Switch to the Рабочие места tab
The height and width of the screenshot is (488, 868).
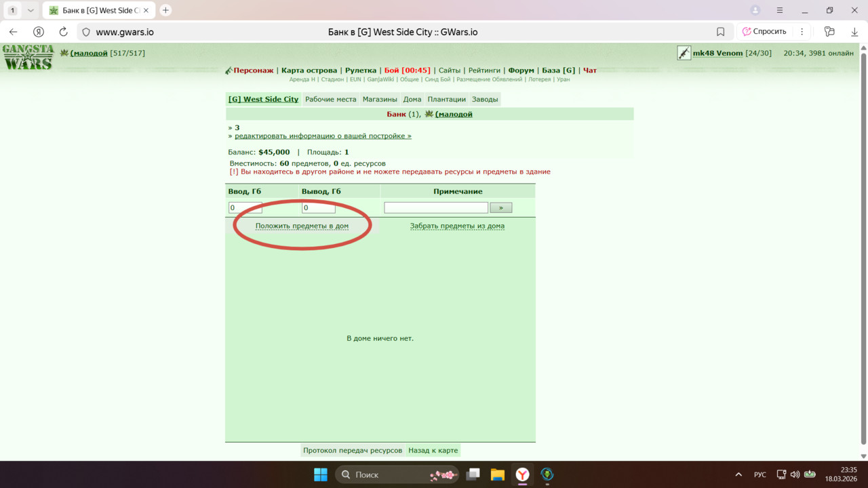(330, 99)
